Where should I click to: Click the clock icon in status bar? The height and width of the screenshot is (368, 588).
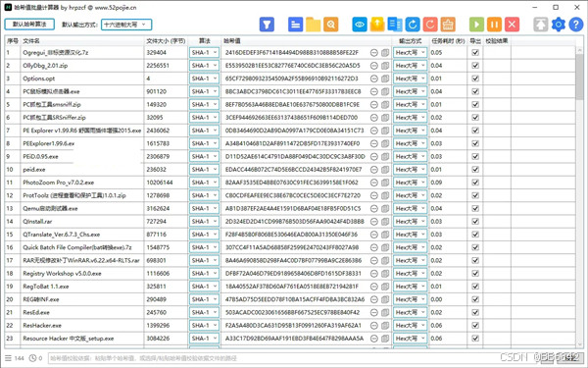pos(33,358)
